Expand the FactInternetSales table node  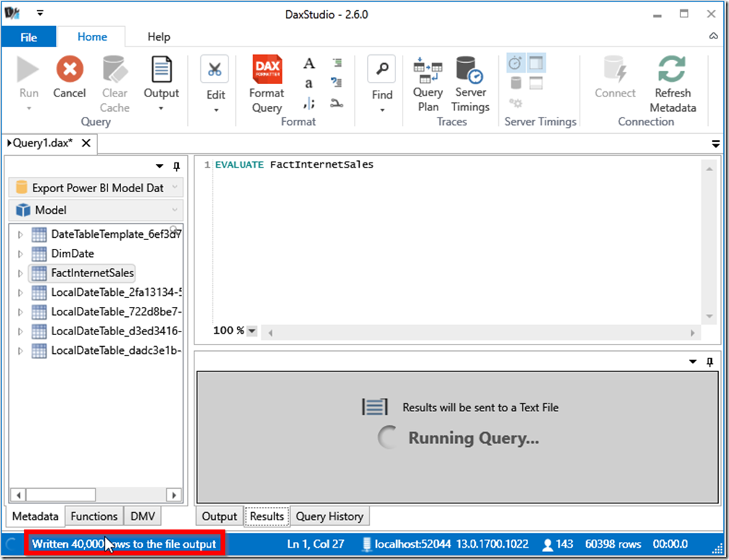(x=20, y=273)
